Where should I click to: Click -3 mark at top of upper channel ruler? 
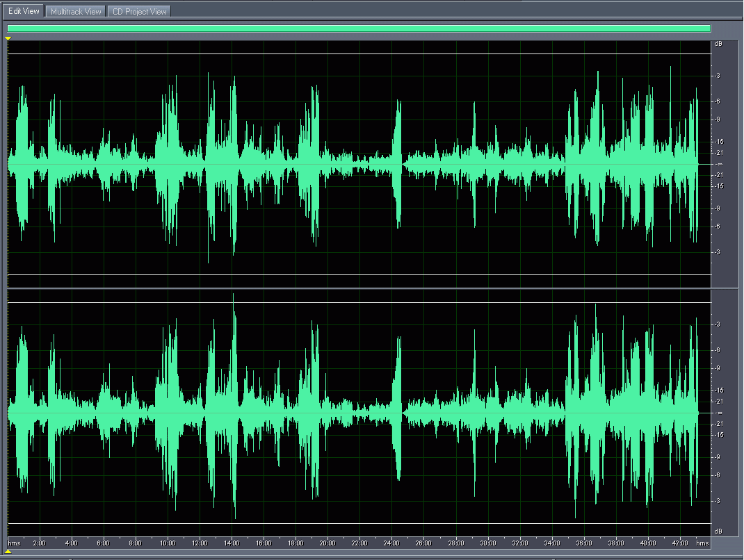pos(717,75)
